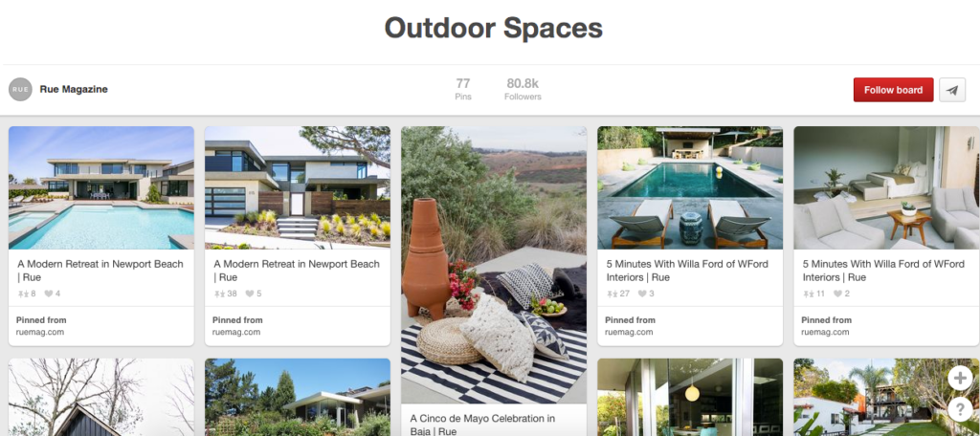Screen dimensions: 980x436
Task: Click the Rue Magazine round avatar icon
Action: 20,89
